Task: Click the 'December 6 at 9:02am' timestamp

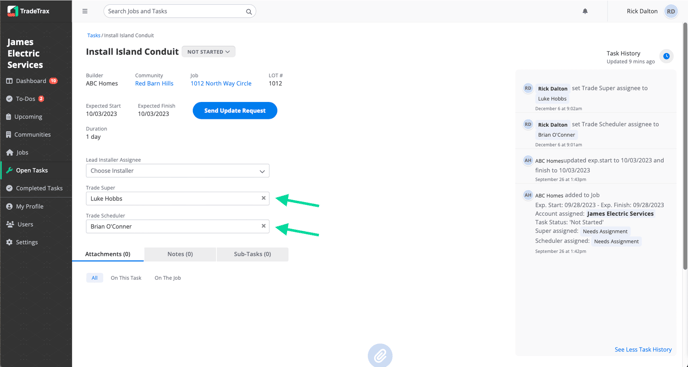Action: click(x=558, y=108)
